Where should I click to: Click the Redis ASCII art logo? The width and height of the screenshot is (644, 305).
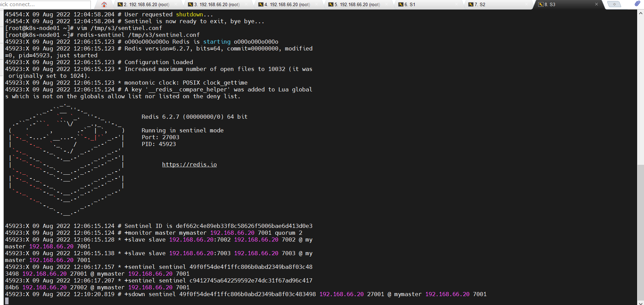pyautogui.click(x=67, y=159)
